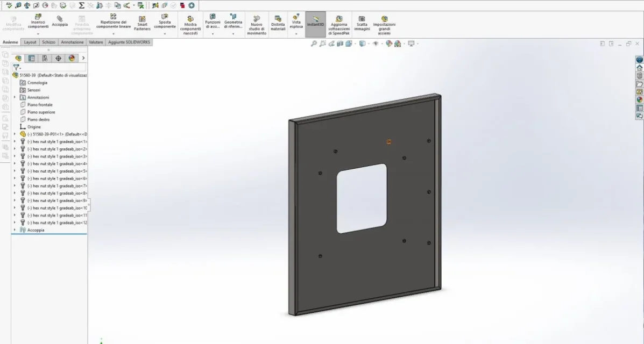Click Aggiorna sottoassiemi di SpeedPak
This screenshot has width=644, height=344.
(339, 25)
